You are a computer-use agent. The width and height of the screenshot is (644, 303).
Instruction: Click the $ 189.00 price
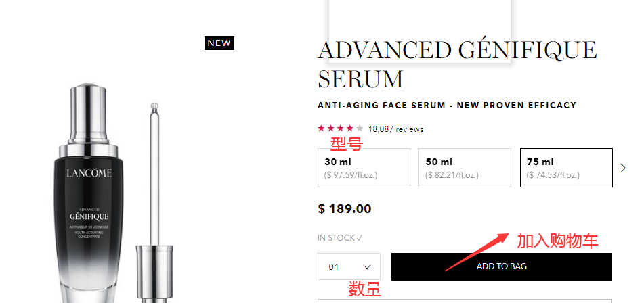click(x=344, y=209)
